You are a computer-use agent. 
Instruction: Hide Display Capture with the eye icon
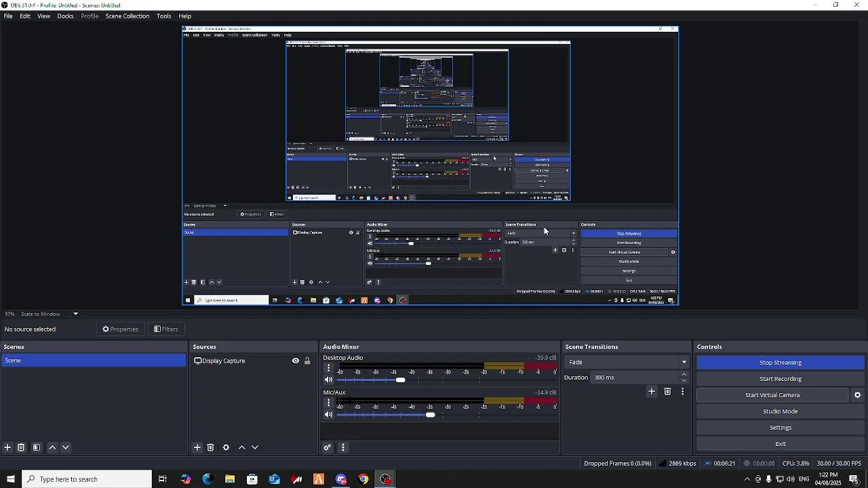click(296, 361)
